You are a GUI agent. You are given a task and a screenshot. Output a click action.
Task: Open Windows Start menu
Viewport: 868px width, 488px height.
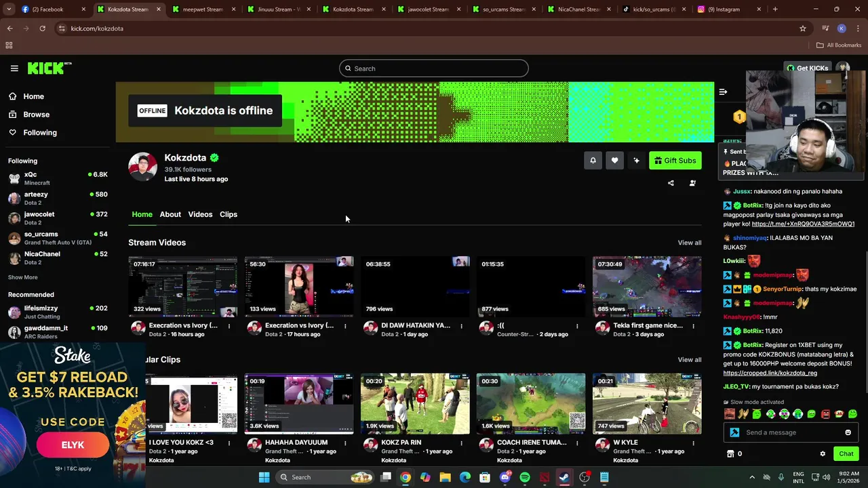click(x=264, y=477)
